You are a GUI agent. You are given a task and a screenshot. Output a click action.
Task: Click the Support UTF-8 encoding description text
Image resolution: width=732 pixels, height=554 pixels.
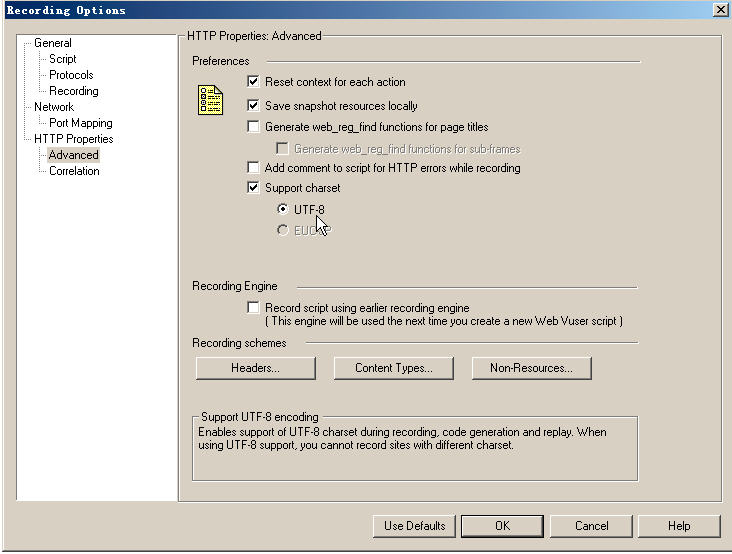coord(402,438)
